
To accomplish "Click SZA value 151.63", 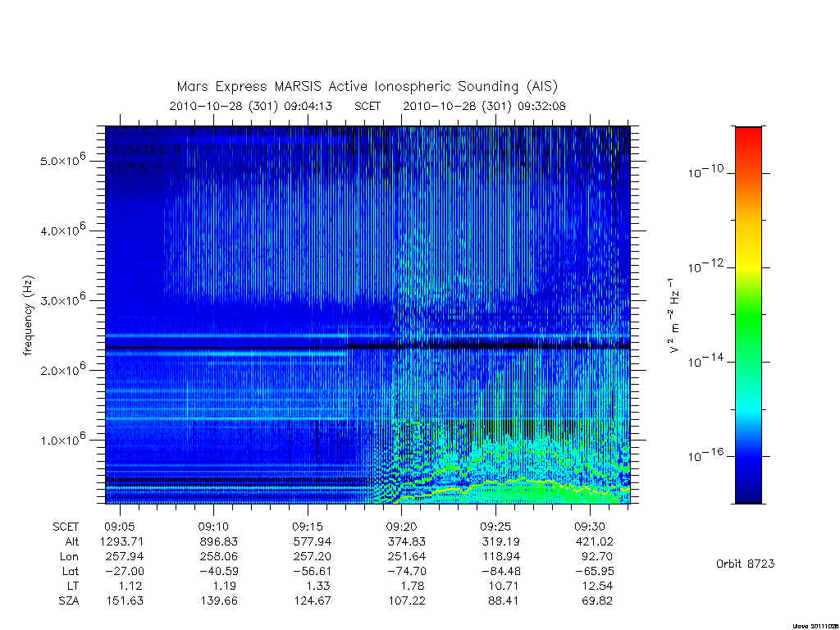I will click(x=125, y=601).
